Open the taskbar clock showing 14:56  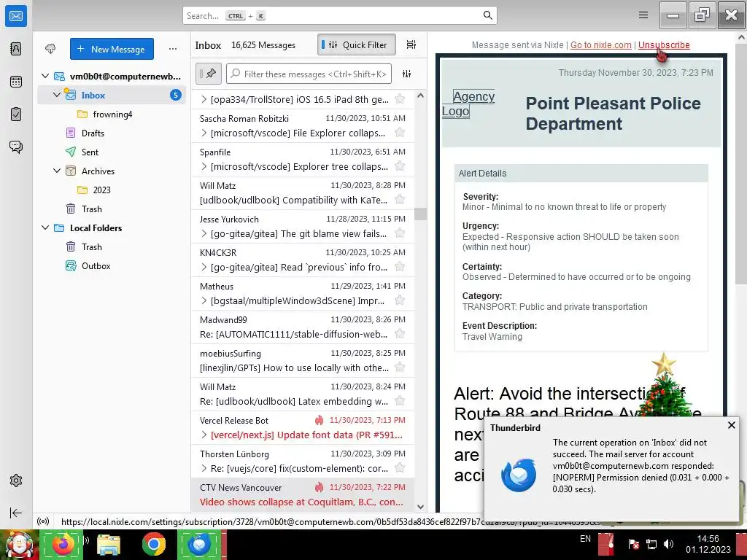tap(708, 544)
